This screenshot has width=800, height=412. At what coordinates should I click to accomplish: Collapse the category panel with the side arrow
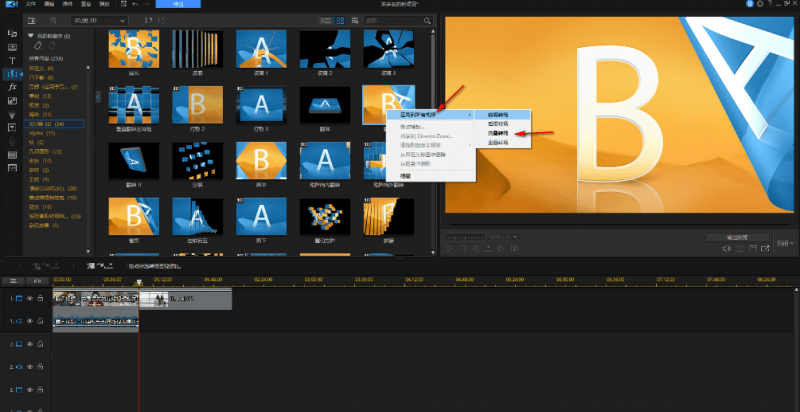coord(98,97)
